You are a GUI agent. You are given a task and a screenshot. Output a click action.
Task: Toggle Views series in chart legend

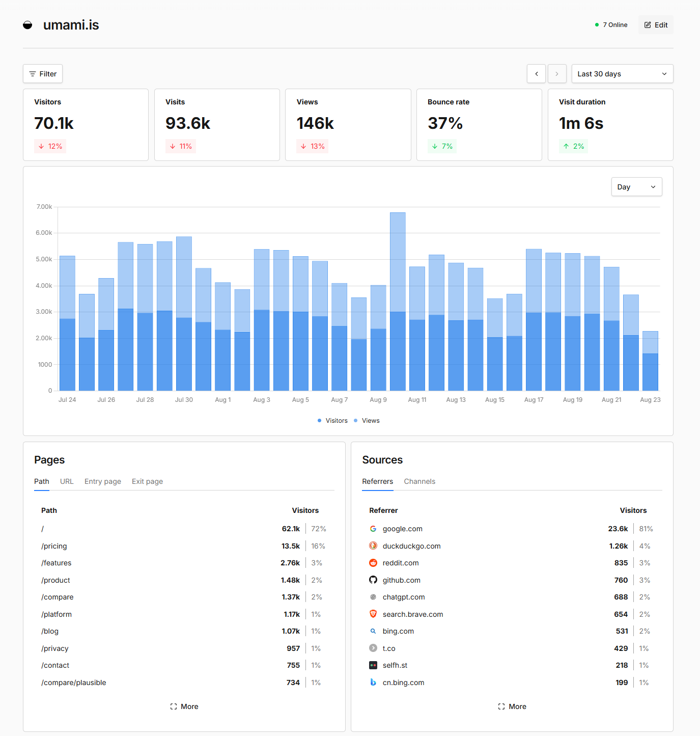[367, 421]
